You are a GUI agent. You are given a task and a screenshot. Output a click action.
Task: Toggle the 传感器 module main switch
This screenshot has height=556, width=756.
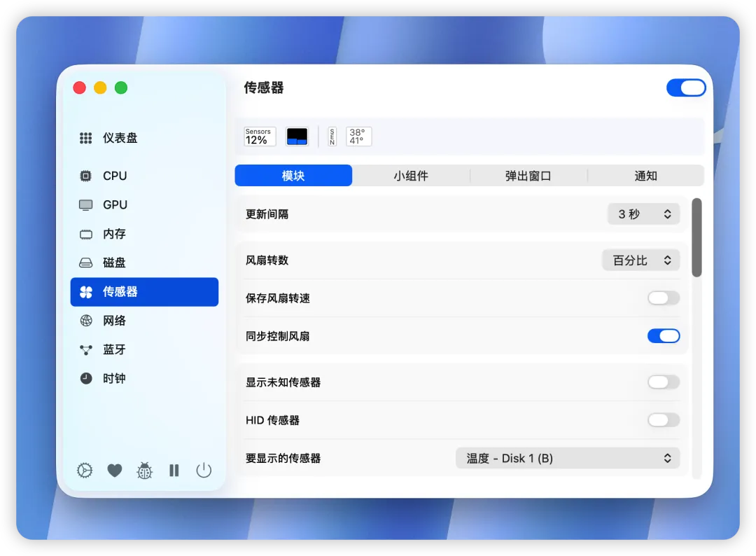[x=686, y=88]
